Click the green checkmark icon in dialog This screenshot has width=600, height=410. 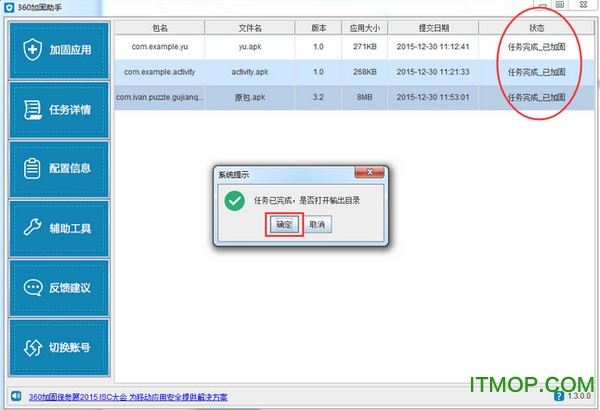pyautogui.click(x=235, y=201)
